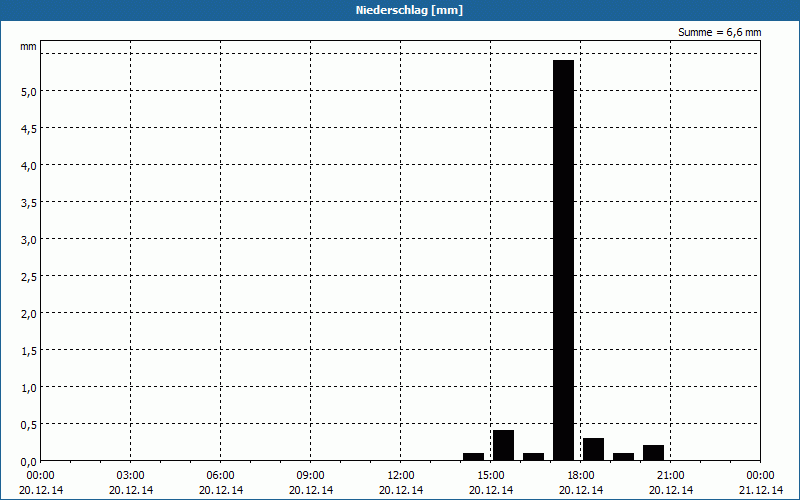Select the small bar just before 15:00
800x500 pixels.
pyautogui.click(x=473, y=457)
